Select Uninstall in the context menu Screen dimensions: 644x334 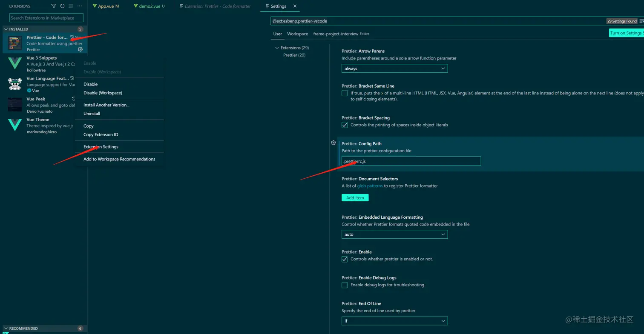pyautogui.click(x=119, y=114)
